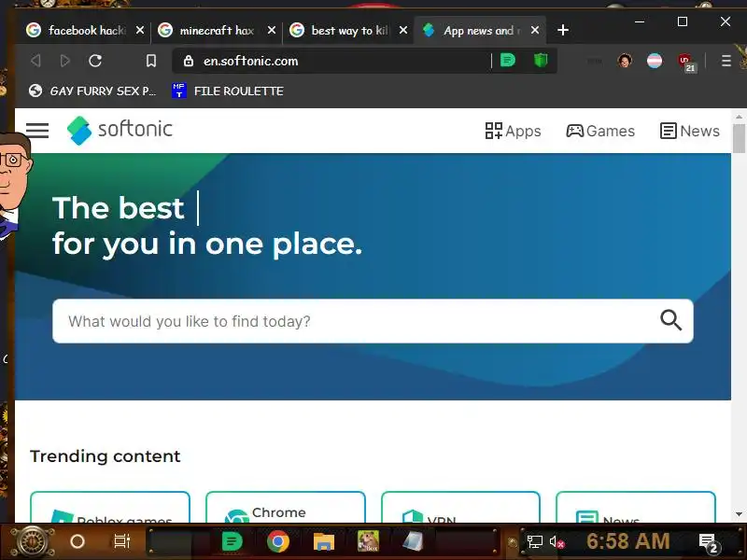Open a new tab with the plus button
Image resolution: width=747 pixels, height=560 pixels.
pos(563,30)
